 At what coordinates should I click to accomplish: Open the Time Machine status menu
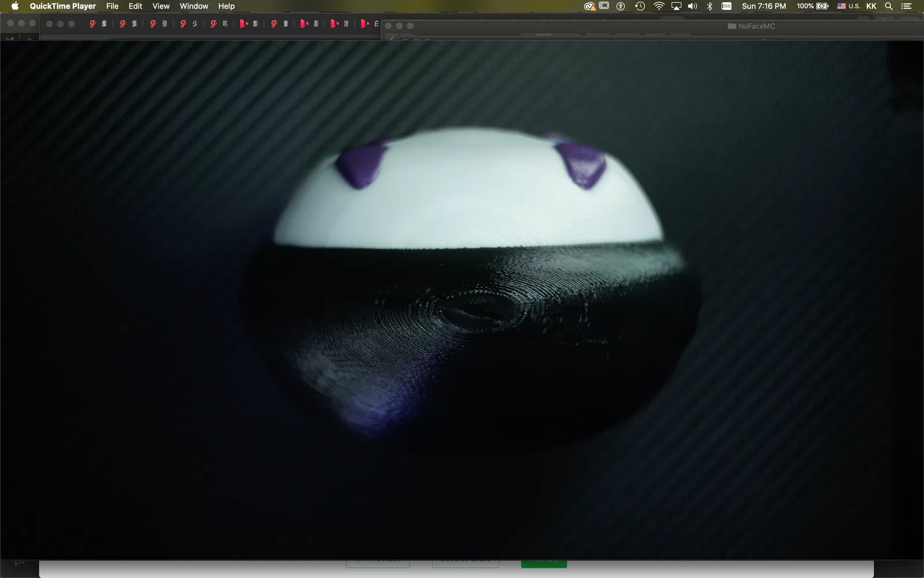(640, 6)
